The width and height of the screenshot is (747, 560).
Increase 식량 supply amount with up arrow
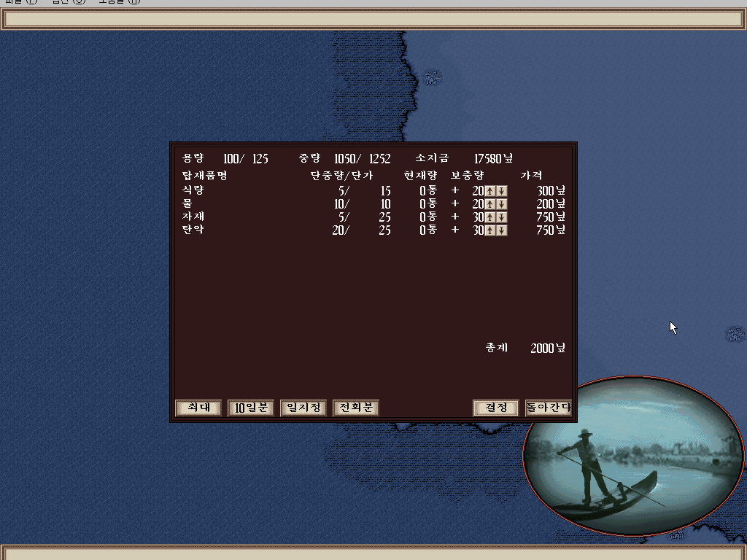pyautogui.click(x=489, y=191)
